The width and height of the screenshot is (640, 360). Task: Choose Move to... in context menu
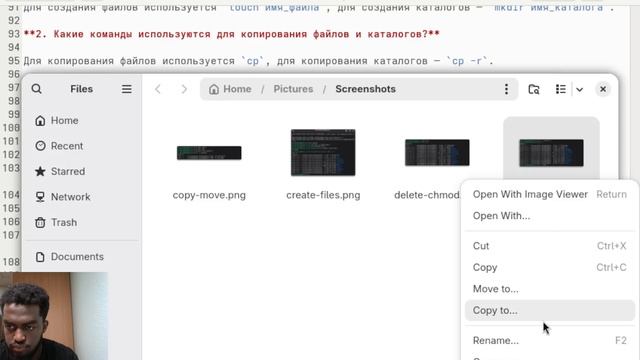tap(549, 289)
